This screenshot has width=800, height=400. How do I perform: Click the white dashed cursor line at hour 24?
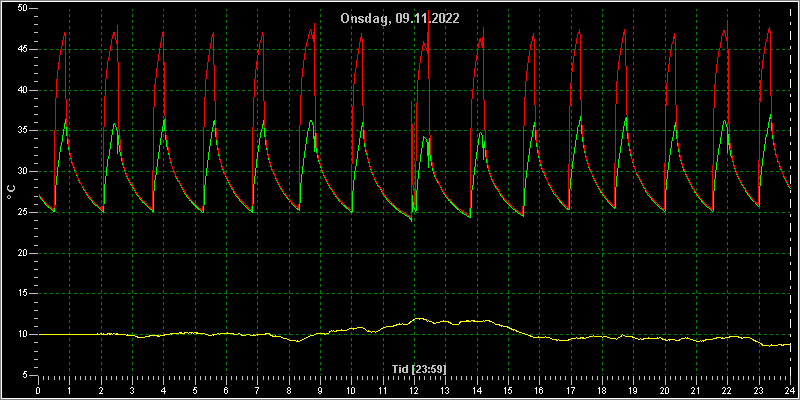click(x=790, y=191)
